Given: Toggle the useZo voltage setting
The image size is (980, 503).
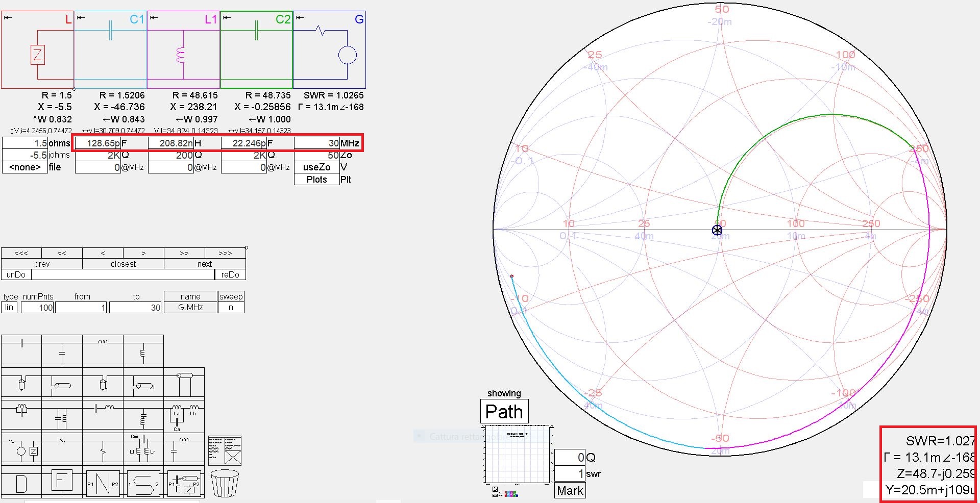Looking at the screenshot, I should click(x=316, y=167).
